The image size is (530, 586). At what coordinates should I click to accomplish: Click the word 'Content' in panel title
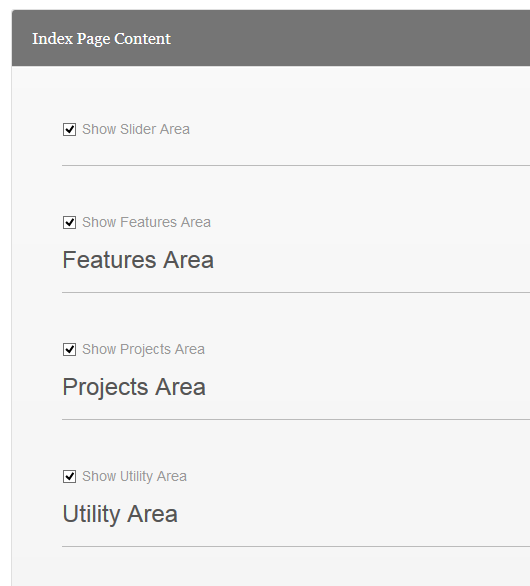tap(142, 38)
